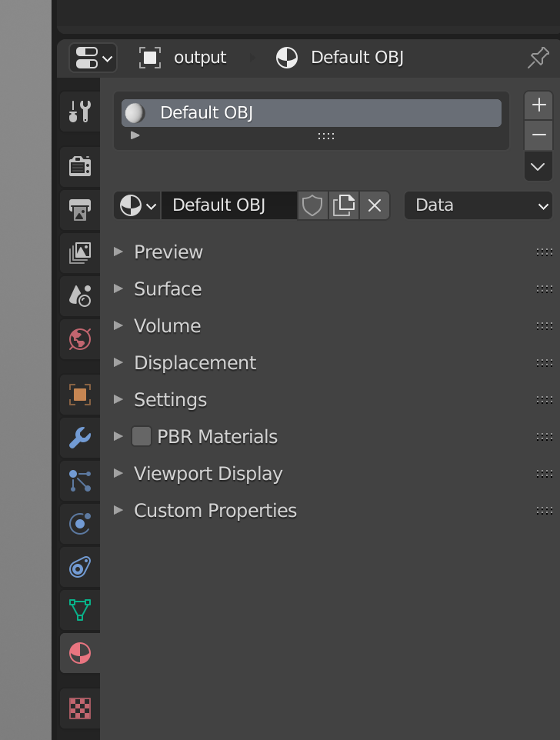This screenshot has width=560, height=740.
Task: Open the Render properties tab
Action: click(80, 166)
